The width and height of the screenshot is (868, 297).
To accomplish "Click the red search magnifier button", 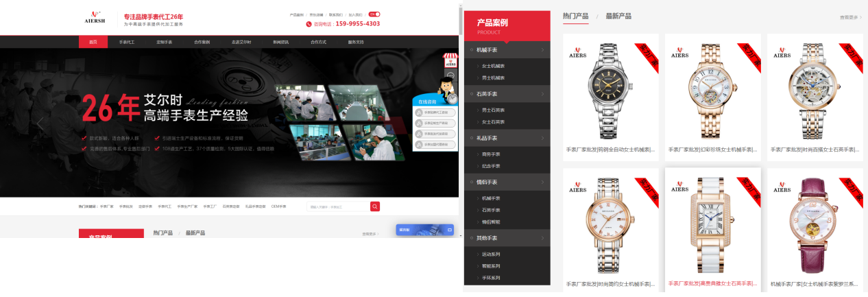I will tap(375, 206).
